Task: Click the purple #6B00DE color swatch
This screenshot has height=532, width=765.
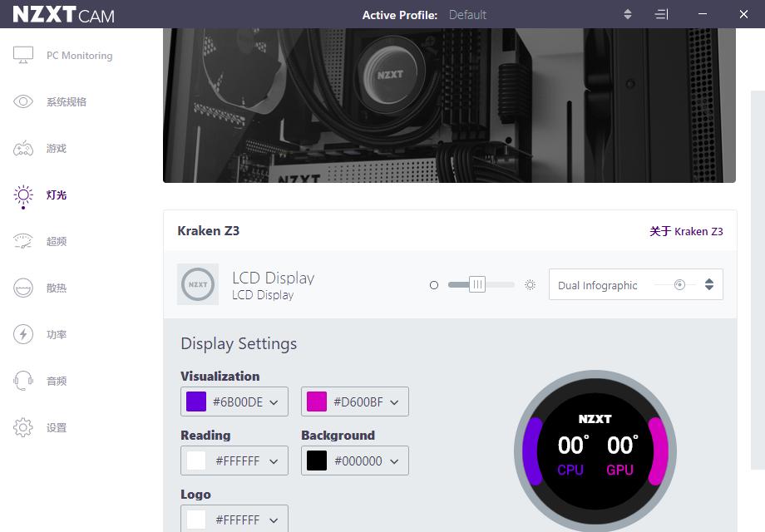Action: click(x=196, y=401)
